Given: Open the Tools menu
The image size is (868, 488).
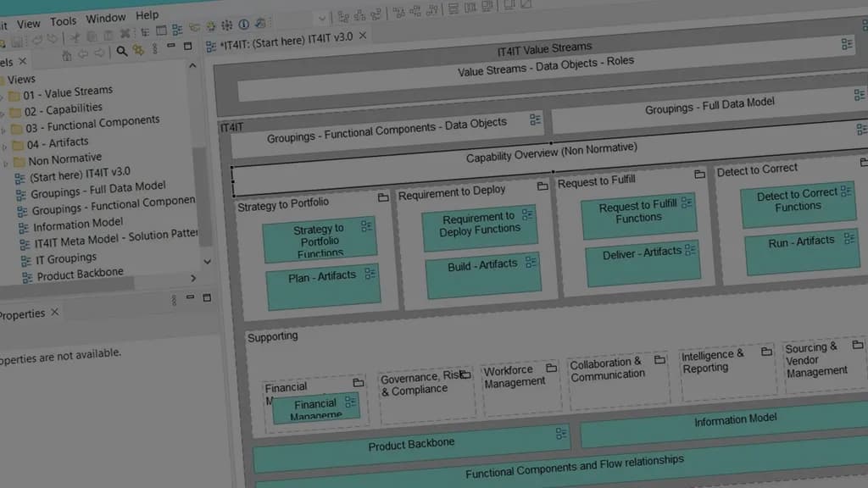Looking at the screenshot, I should 63,21.
